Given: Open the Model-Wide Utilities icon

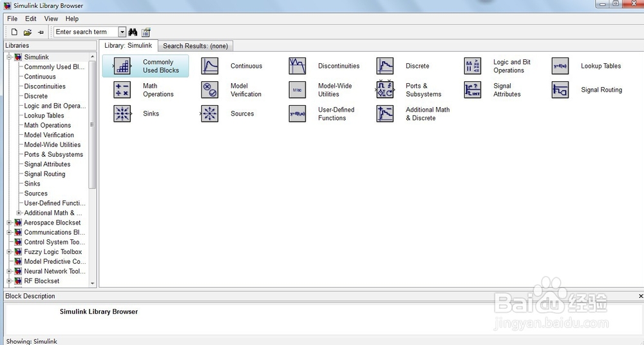Looking at the screenshot, I should coord(297,90).
